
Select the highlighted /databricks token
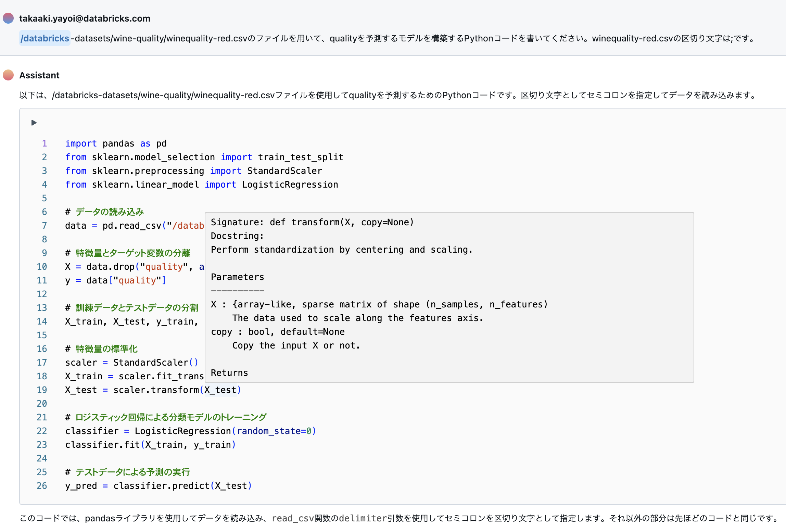[x=45, y=38]
